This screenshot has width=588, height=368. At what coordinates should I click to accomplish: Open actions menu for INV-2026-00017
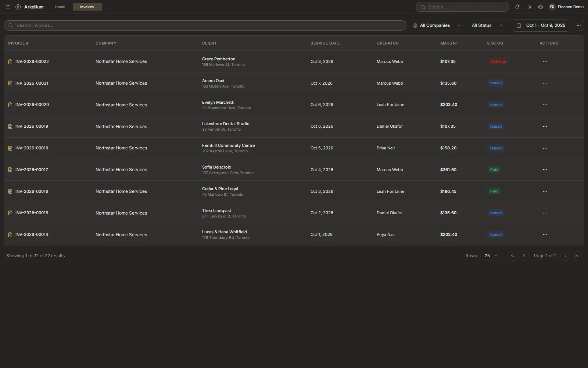pos(545,170)
